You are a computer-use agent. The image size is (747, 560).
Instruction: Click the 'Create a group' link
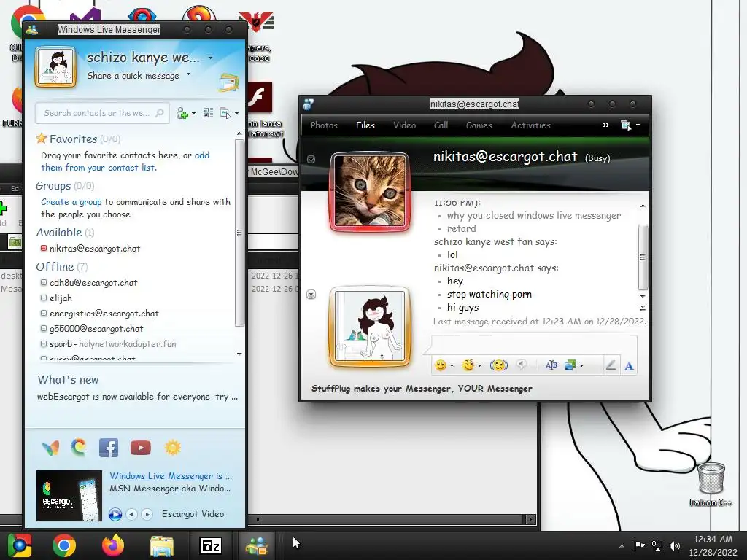click(71, 202)
